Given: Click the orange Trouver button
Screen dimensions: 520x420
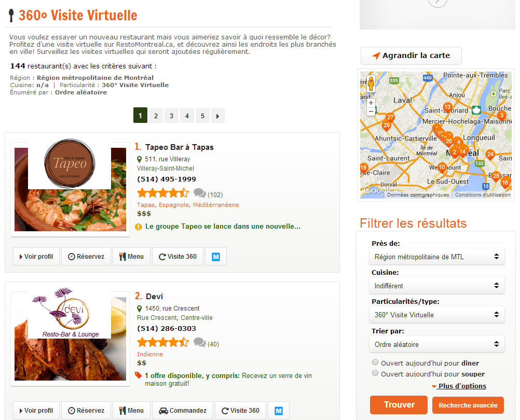Looking at the screenshot, I should pos(399,405).
